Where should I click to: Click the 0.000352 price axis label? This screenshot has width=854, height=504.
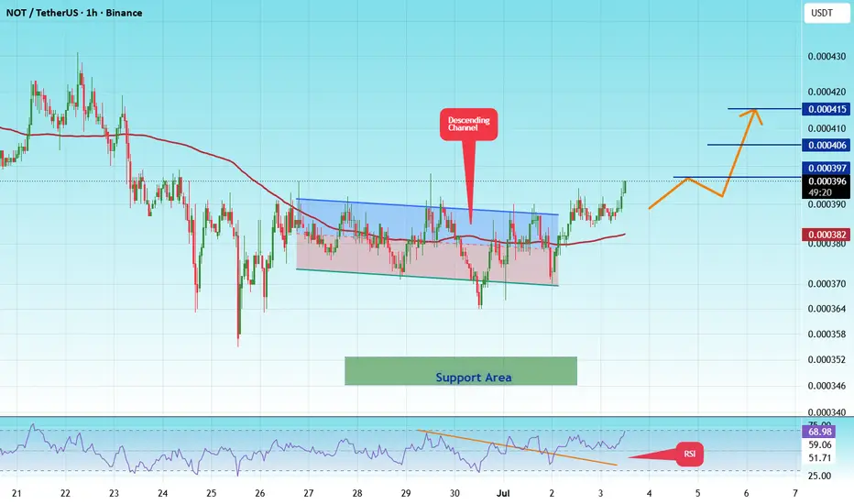tap(827, 359)
